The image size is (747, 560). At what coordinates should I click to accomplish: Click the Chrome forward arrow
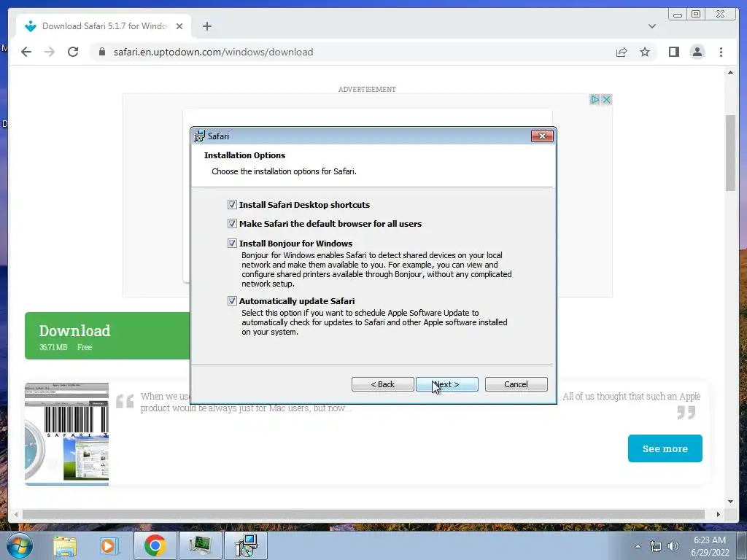(50, 52)
